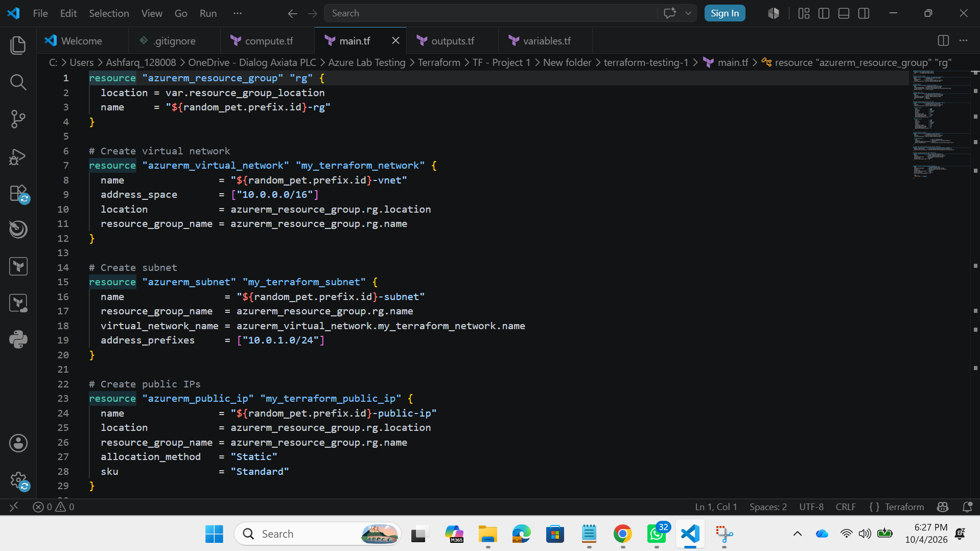
Task: Open the Copilot chat icon
Action: point(669,13)
